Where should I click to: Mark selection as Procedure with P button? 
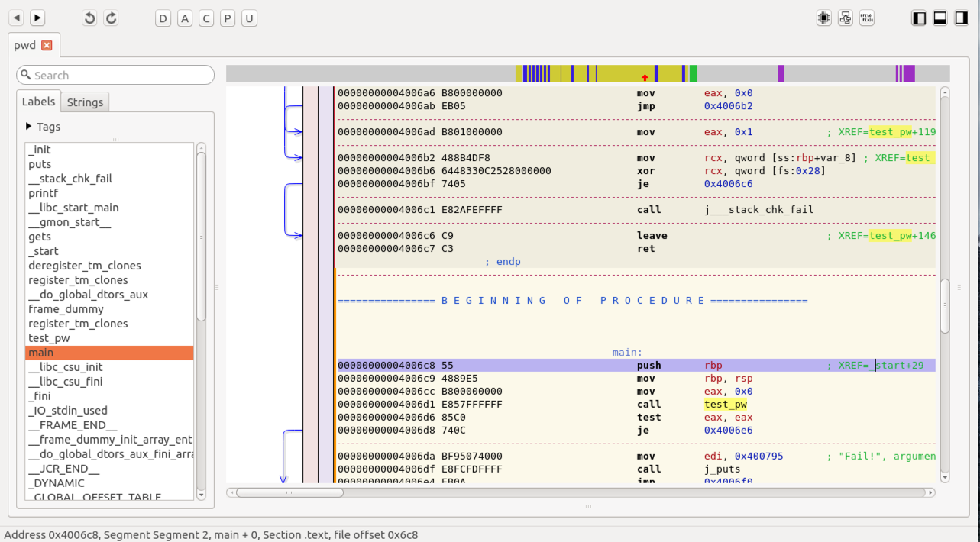coord(228,18)
